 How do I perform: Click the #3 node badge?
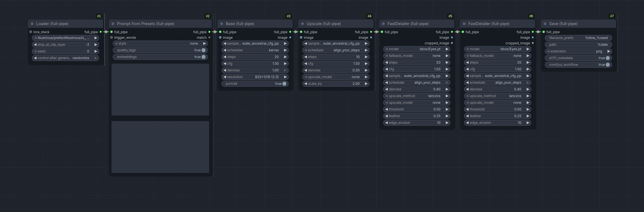pyautogui.click(x=289, y=16)
